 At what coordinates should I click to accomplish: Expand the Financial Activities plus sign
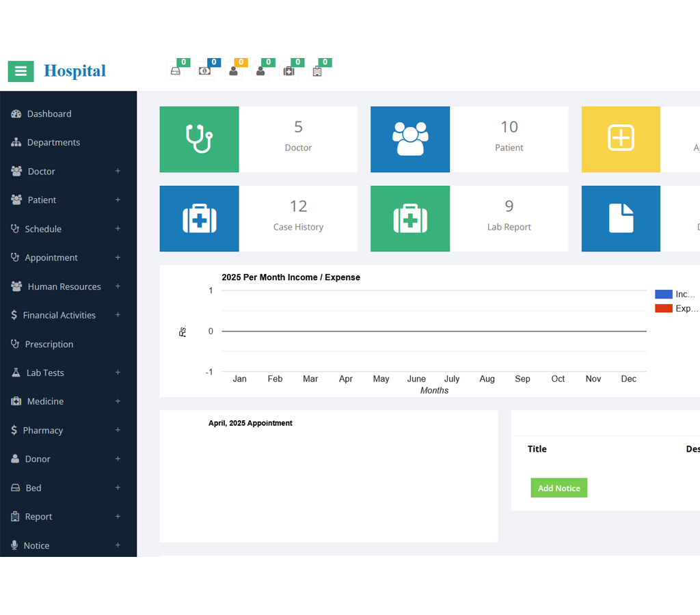pos(118,314)
